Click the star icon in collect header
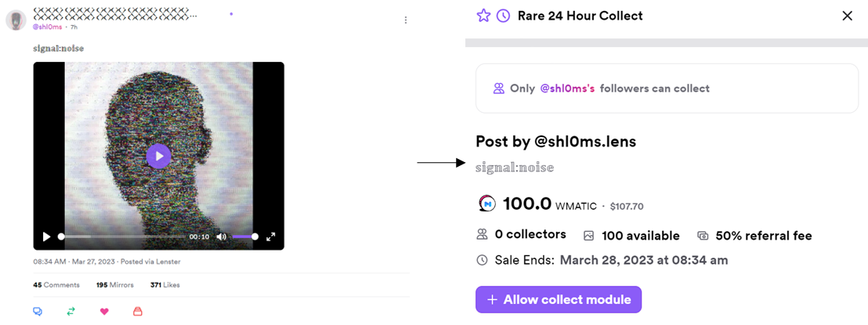The width and height of the screenshot is (868, 325). (x=483, y=16)
